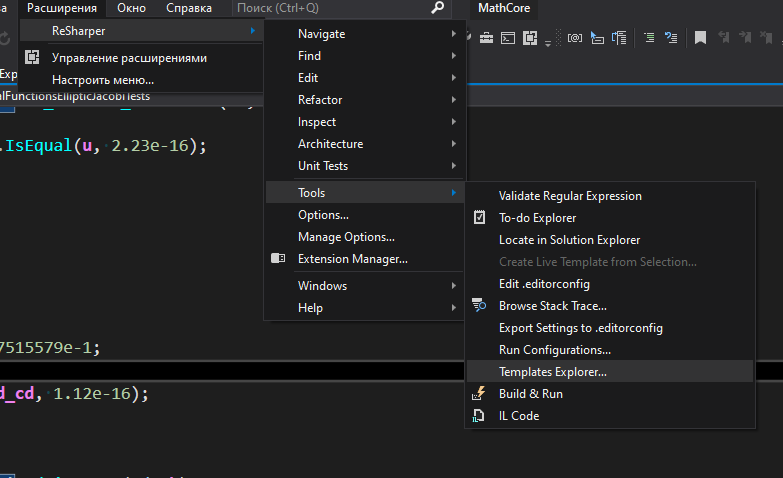This screenshot has width=783, height=478.
Task: Go to previous bookmark icon
Action: 723,37
